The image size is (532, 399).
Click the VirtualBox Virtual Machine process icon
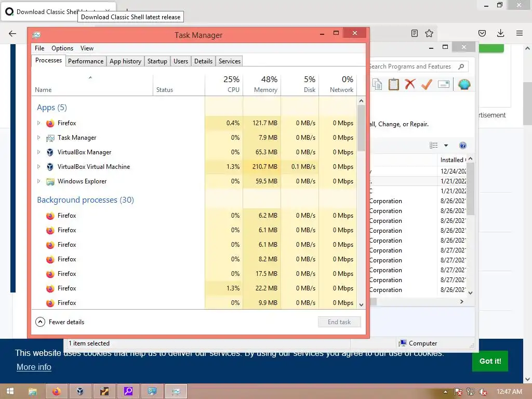coord(50,167)
